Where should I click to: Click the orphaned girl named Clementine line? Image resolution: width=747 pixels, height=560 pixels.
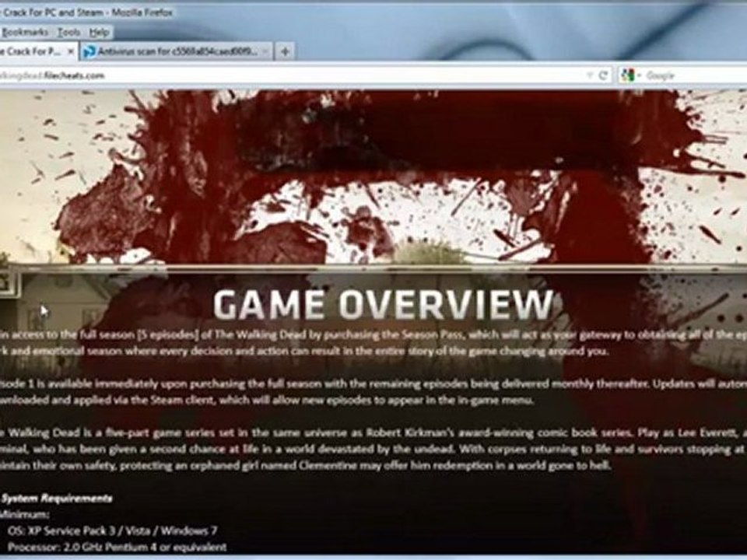306,465
